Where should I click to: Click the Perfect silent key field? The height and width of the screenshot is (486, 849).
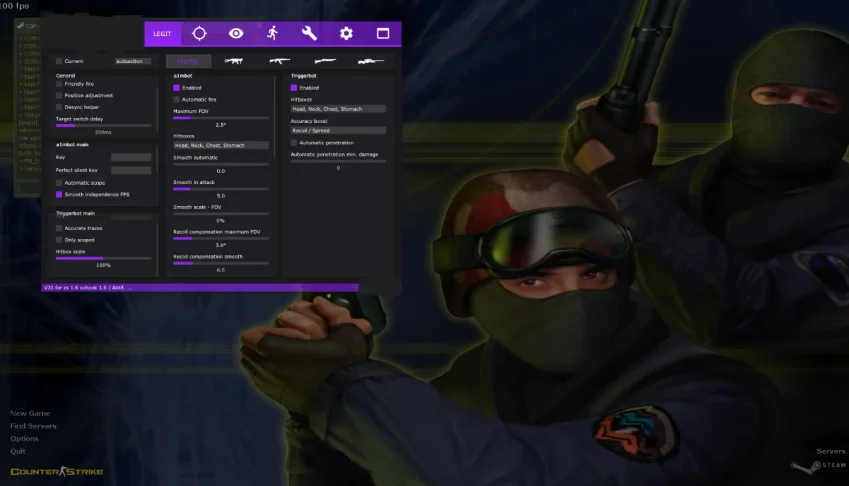(x=131, y=170)
